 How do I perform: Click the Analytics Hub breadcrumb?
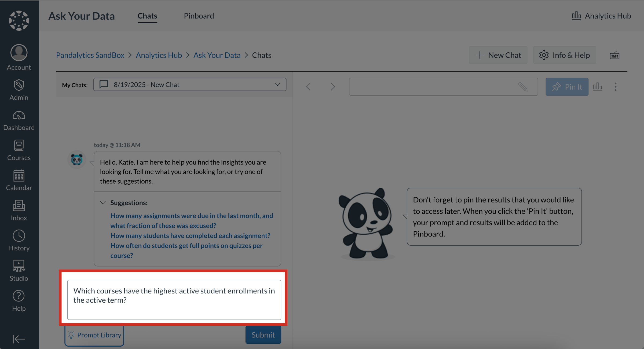click(159, 55)
